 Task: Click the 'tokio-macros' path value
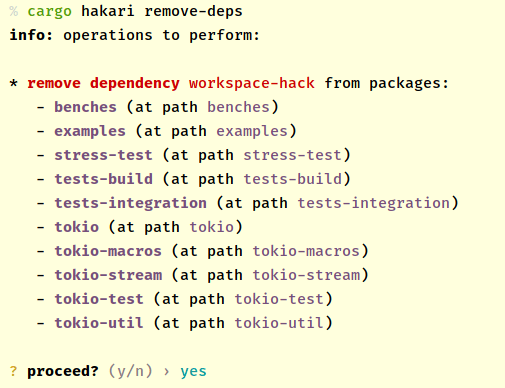pos(306,251)
